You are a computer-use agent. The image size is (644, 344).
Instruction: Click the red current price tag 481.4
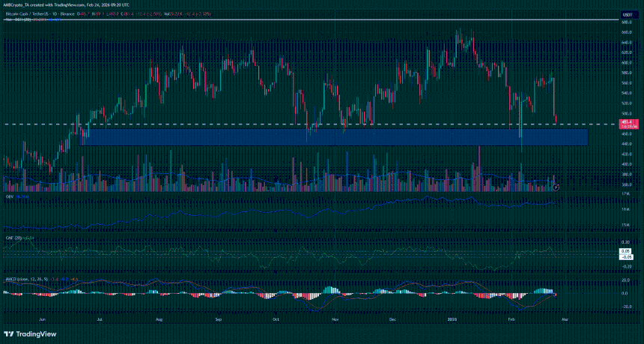point(626,121)
